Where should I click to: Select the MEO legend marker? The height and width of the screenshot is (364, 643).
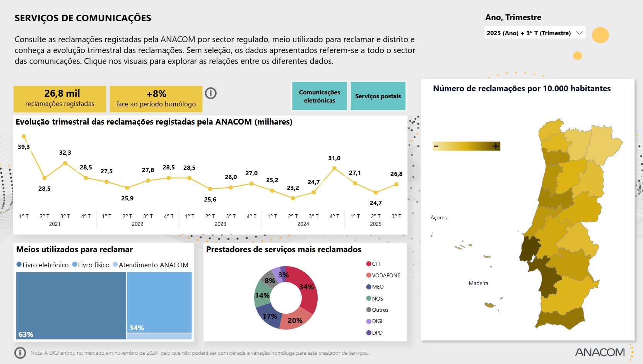click(369, 287)
